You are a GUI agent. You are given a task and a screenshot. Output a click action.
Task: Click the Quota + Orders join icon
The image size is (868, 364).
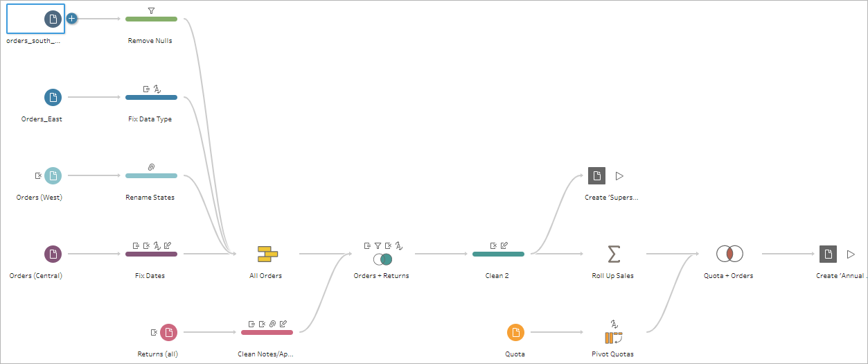(729, 254)
